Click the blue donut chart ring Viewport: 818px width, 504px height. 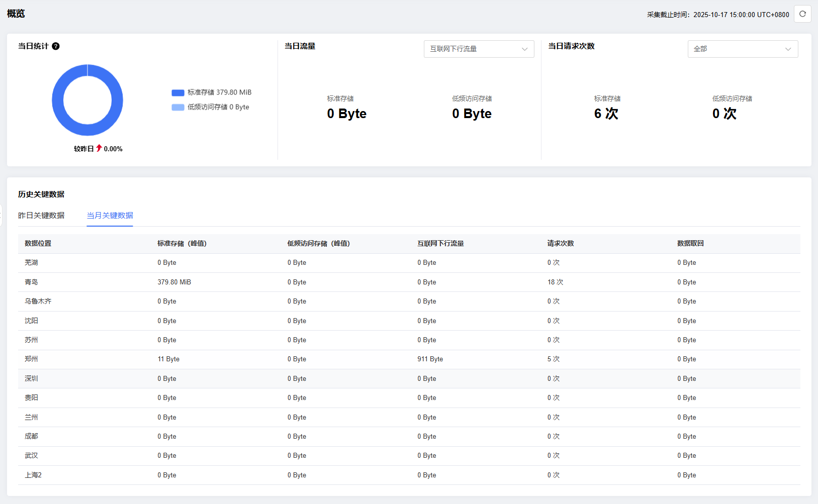(56, 100)
